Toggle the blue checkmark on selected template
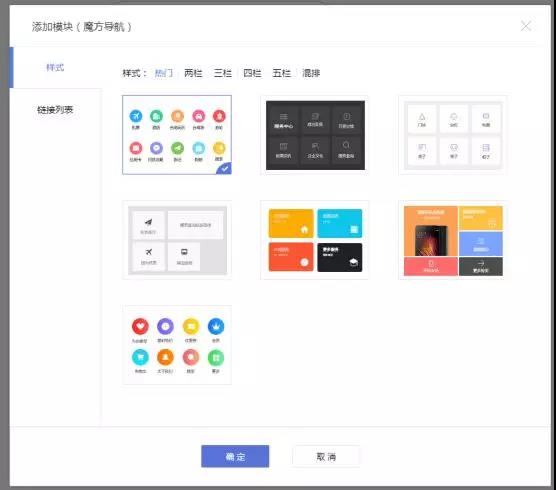 (224, 169)
